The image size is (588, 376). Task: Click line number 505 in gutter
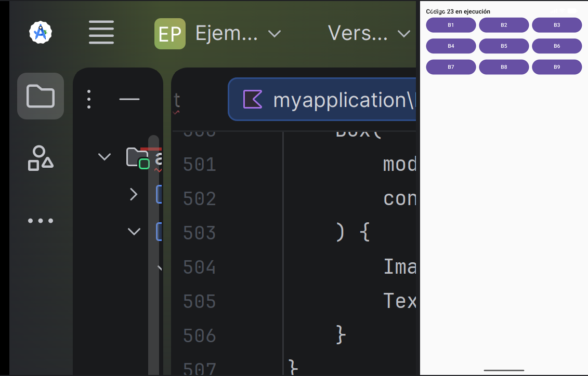coord(200,302)
